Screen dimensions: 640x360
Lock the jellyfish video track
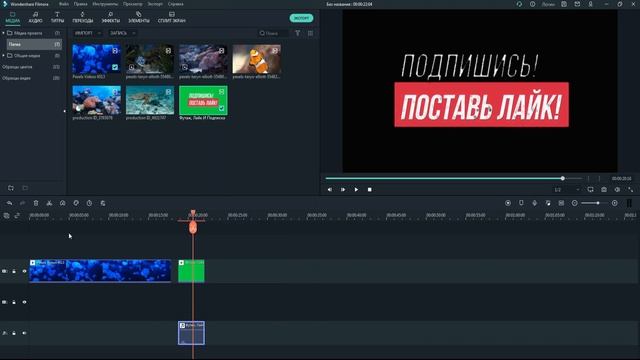(x=14, y=271)
